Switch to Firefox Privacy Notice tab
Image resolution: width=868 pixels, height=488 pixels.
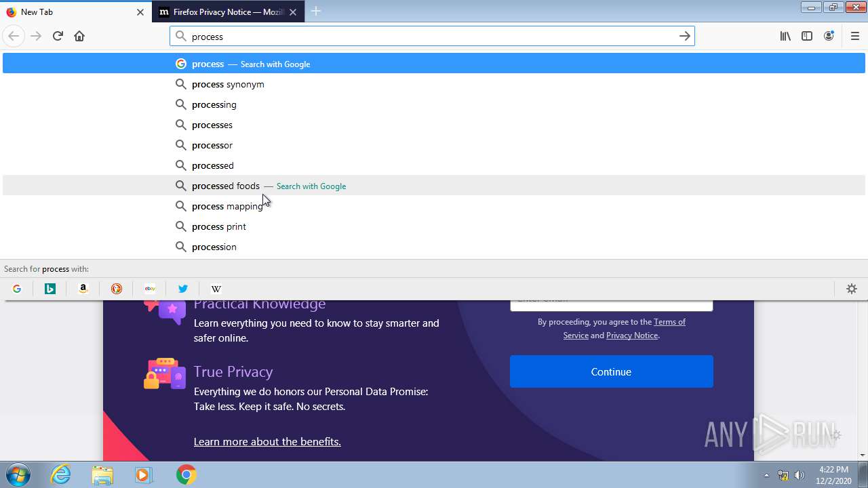coord(229,12)
